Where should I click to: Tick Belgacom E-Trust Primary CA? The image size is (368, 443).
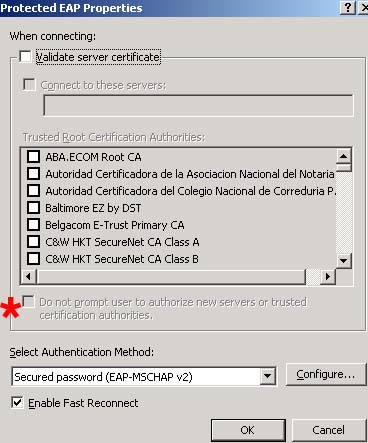click(33, 224)
